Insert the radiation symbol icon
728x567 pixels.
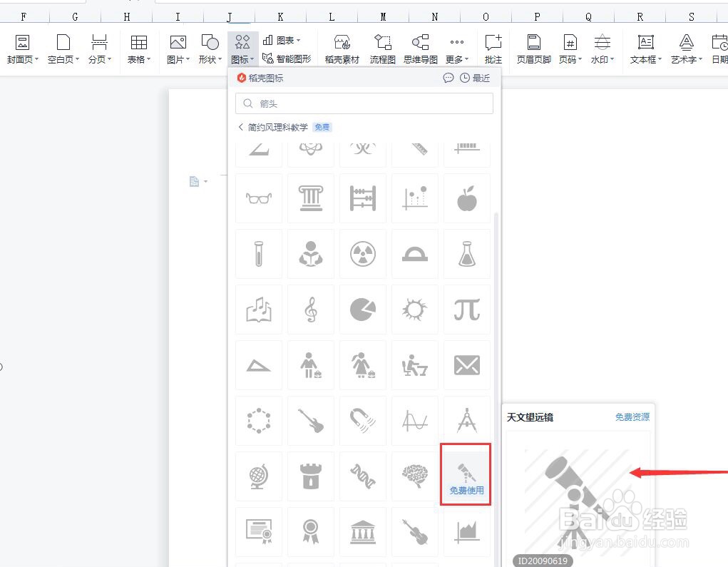363,254
